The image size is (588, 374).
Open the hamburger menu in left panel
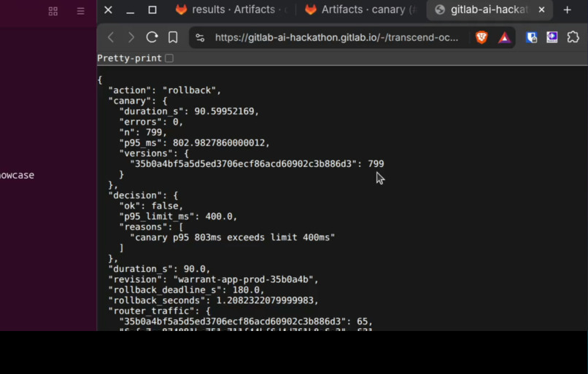81,11
